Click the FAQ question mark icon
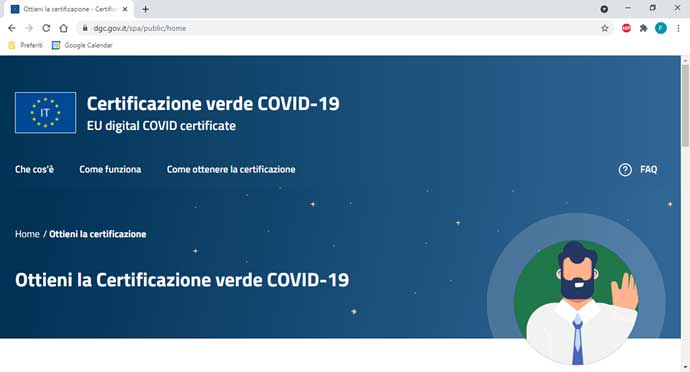The image size is (690, 372). point(625,169)
